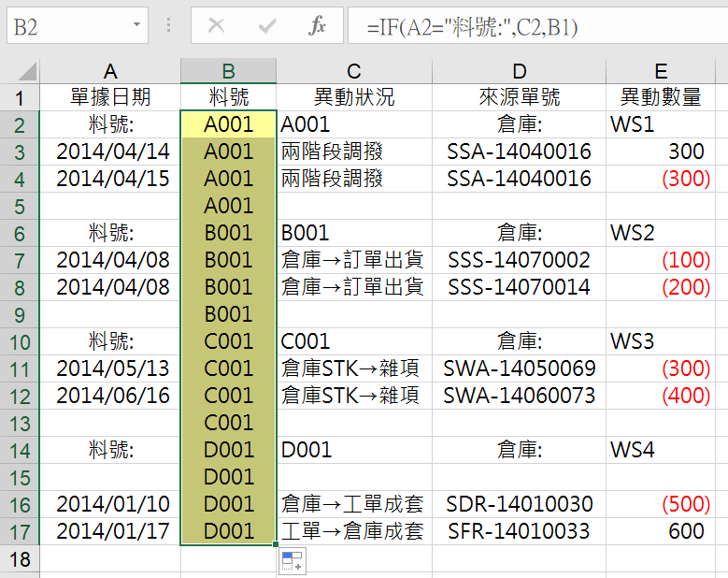
Task: Select date cell 2014/04/14
Action: [x=110, y=152]
